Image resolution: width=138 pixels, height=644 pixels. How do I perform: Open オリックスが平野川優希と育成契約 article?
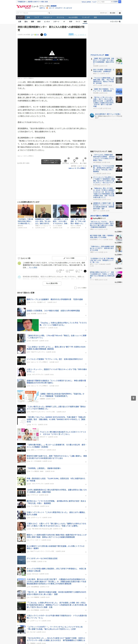pyautogui.click(x=56, y=570)
